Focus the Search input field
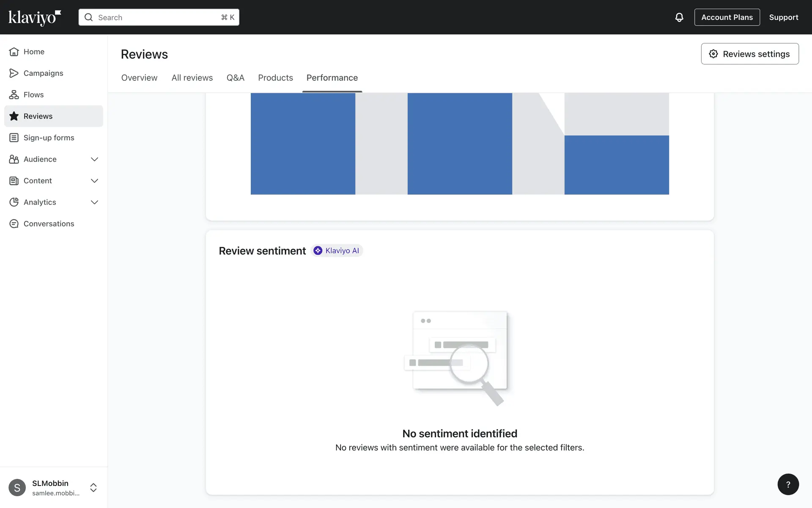812x508 pixels. point(159,17)
